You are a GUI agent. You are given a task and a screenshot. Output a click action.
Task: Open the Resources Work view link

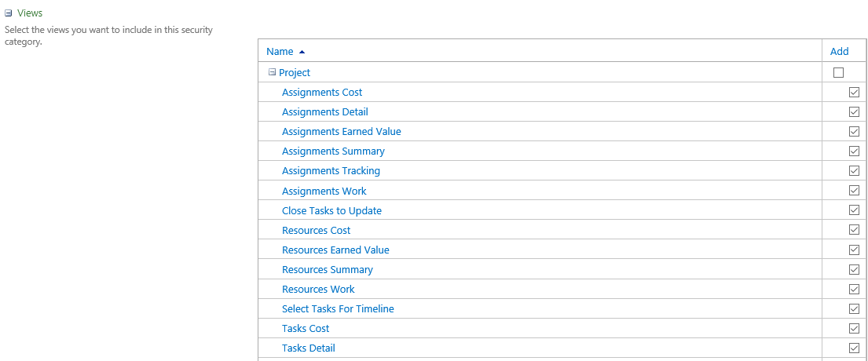(318, 289)
